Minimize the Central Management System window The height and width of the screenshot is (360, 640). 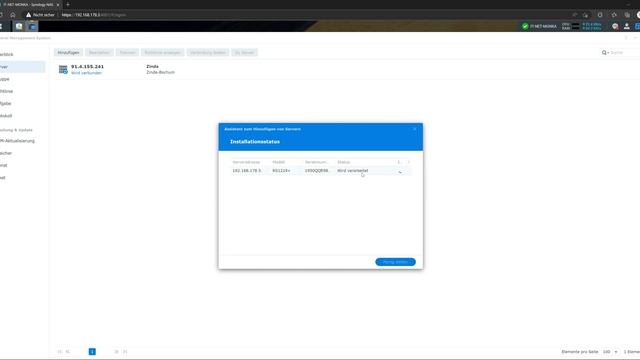click(635, 38)
